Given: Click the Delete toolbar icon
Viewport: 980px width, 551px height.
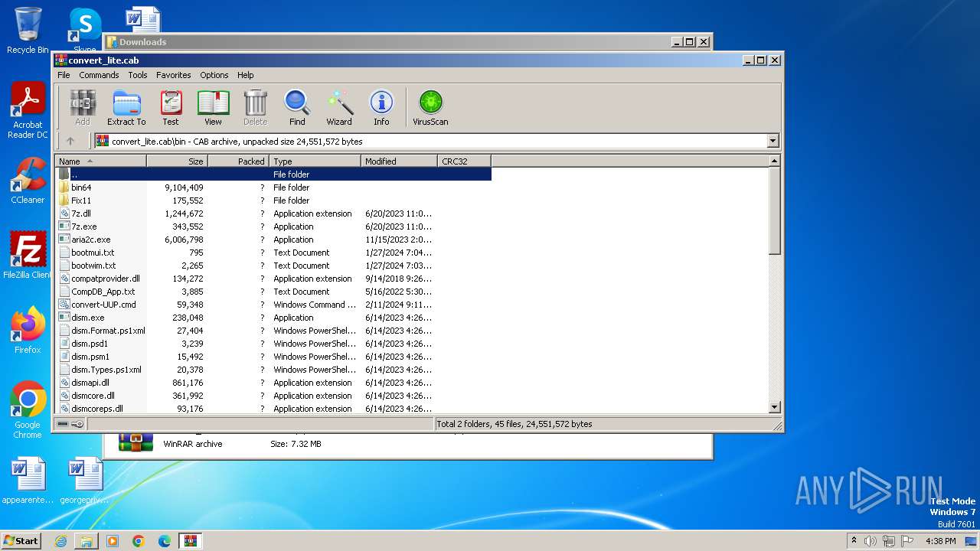Looking at the screenshot, I should (255, 108).
